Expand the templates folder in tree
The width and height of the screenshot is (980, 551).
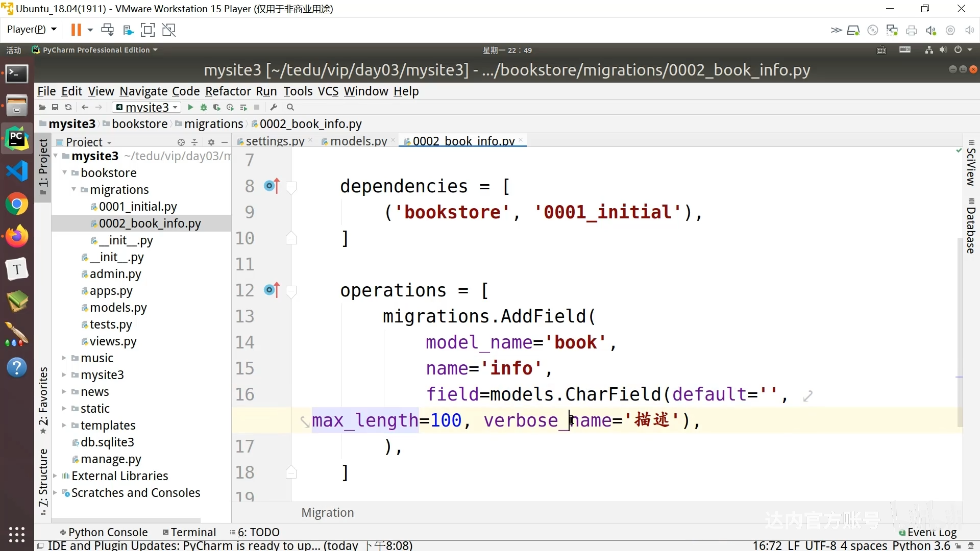pos(64,425)
